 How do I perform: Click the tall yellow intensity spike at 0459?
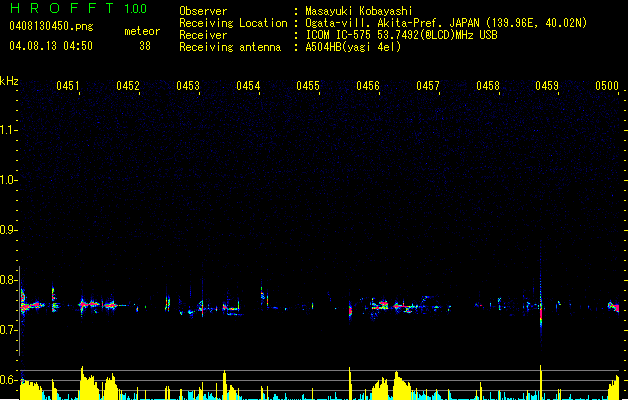coord(541,382)
